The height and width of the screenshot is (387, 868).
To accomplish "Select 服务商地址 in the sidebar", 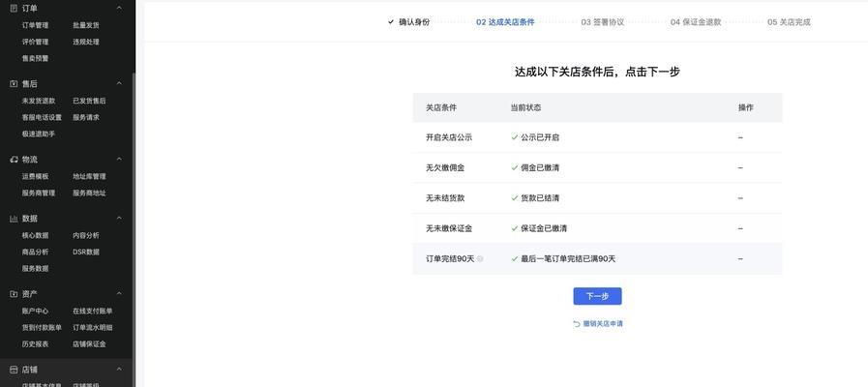I will [x=89, y=193].
